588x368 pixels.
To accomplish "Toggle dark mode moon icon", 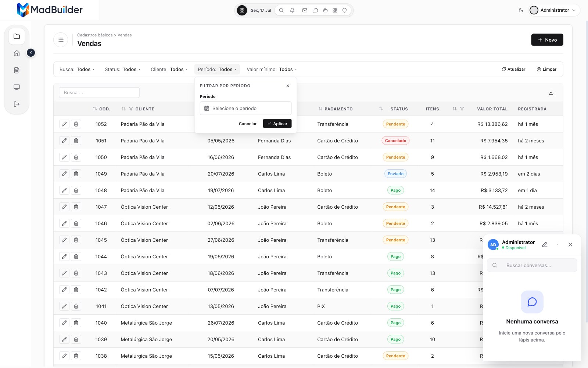I will point(521,10).
